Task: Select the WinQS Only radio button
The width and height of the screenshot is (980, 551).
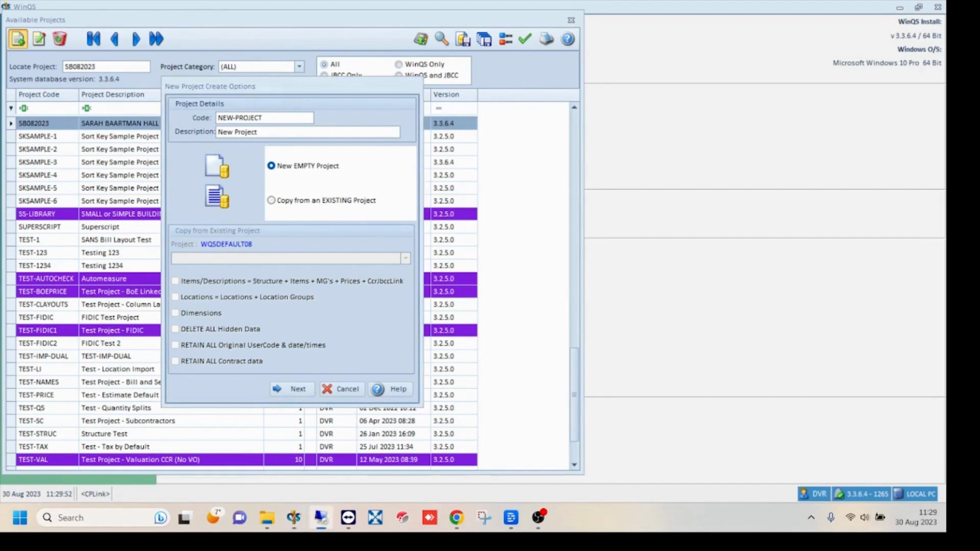Action: point(399,64)
